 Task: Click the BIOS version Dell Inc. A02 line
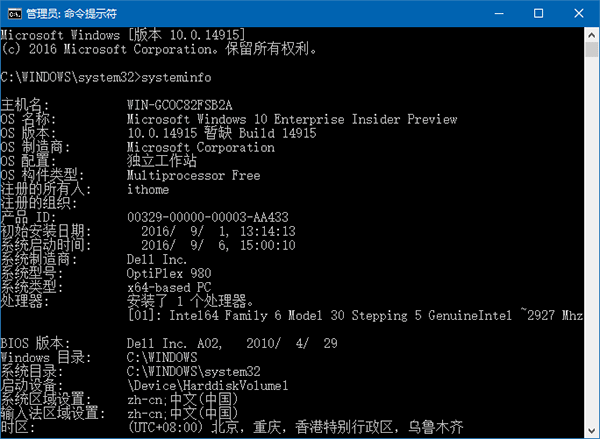[x=232, y=343]
